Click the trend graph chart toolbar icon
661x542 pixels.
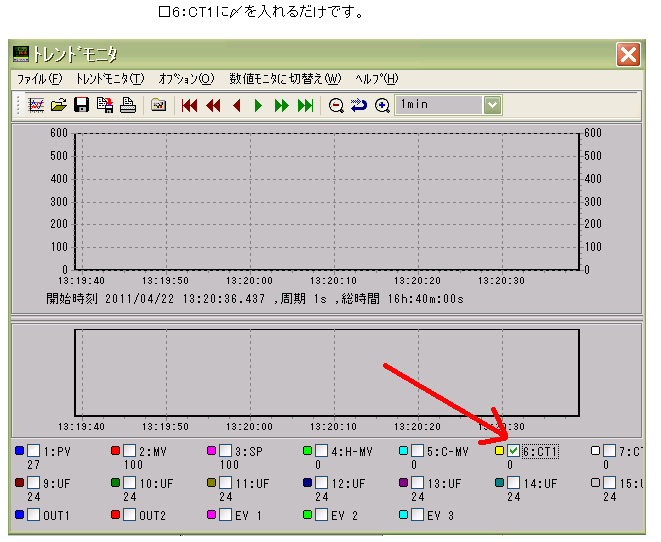(x=36, y=105)
